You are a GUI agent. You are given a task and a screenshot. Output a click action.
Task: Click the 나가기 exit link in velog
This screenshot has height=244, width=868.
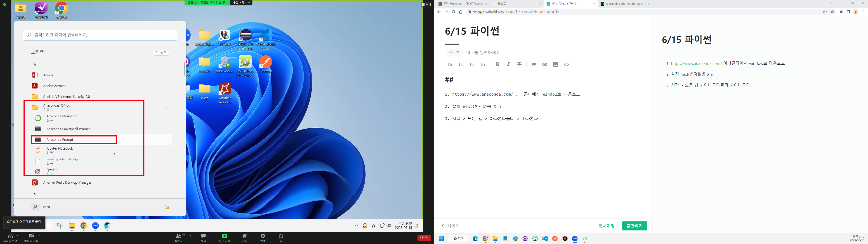(451, 226)
